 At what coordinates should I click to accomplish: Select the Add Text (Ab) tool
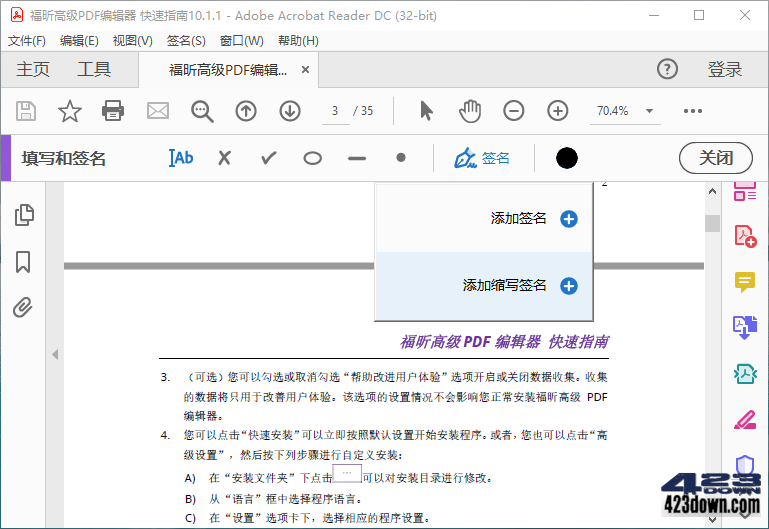pos(182,158)
